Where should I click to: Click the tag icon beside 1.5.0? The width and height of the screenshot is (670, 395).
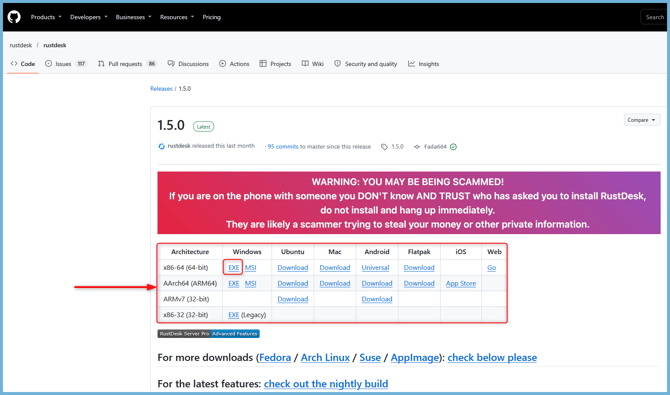pyautogui.click(x=385, y=147)
